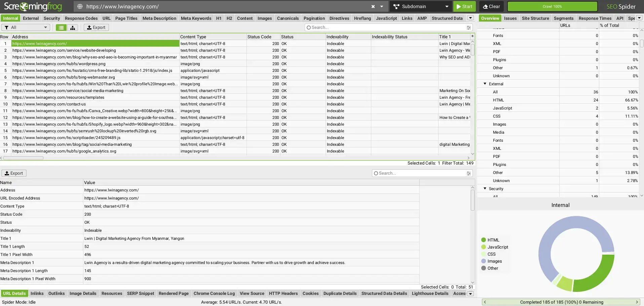Click the Screaming Frog logo

[33, 6]
